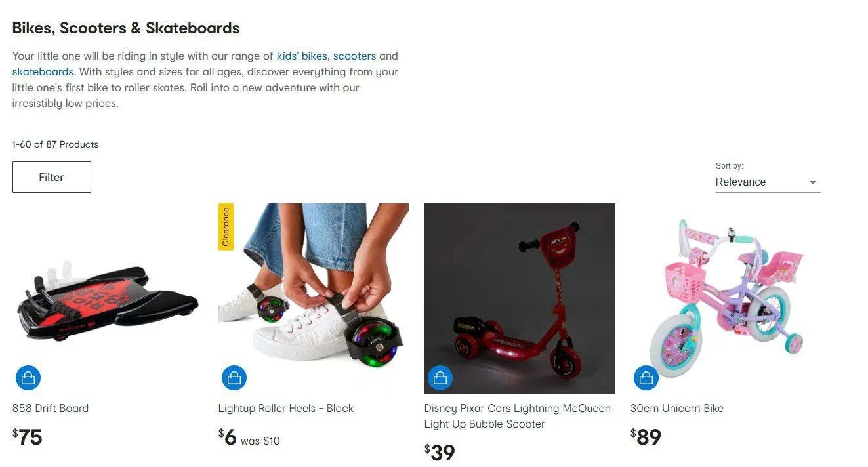868x467 pixels.
Task: Follow the skateboards link
Action: click(43, 71)
